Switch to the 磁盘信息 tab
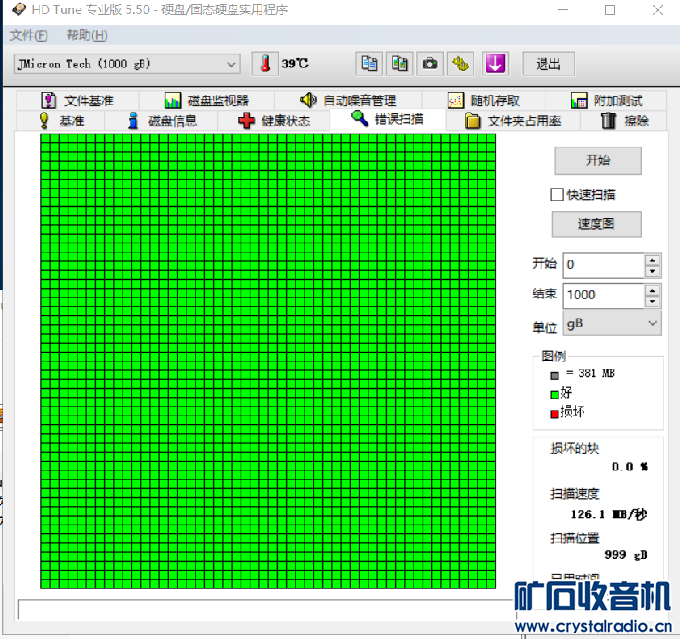 tap(161, 121)
